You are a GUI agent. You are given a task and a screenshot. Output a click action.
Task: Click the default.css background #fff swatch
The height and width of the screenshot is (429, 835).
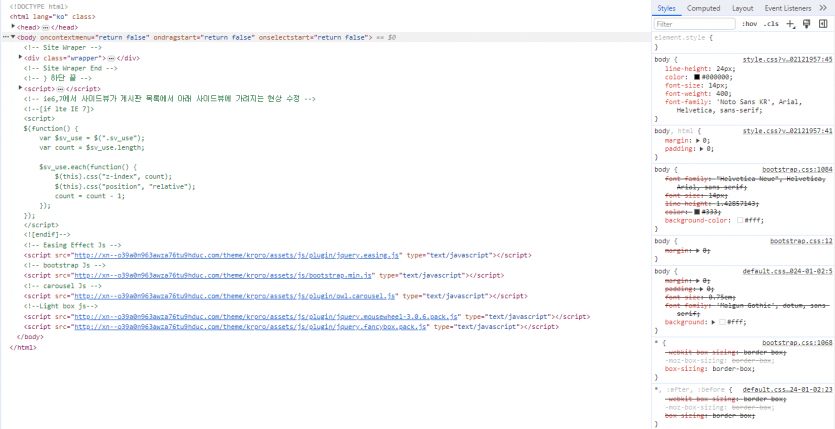(722, 322)
